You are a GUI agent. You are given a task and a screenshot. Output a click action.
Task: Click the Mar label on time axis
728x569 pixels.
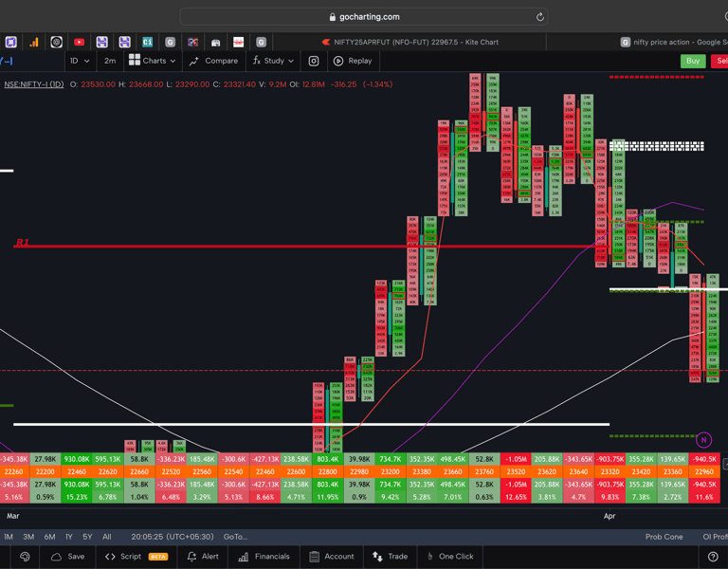click(13, 516)
